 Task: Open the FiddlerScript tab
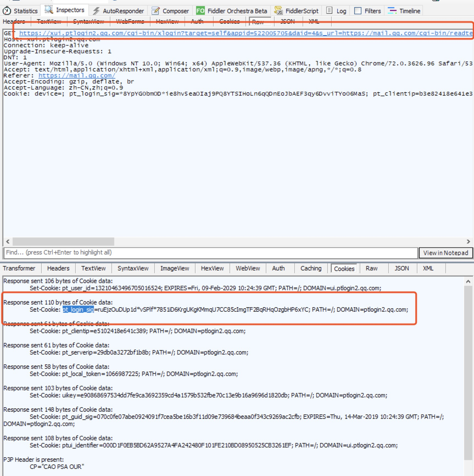[x=297, y=11]
